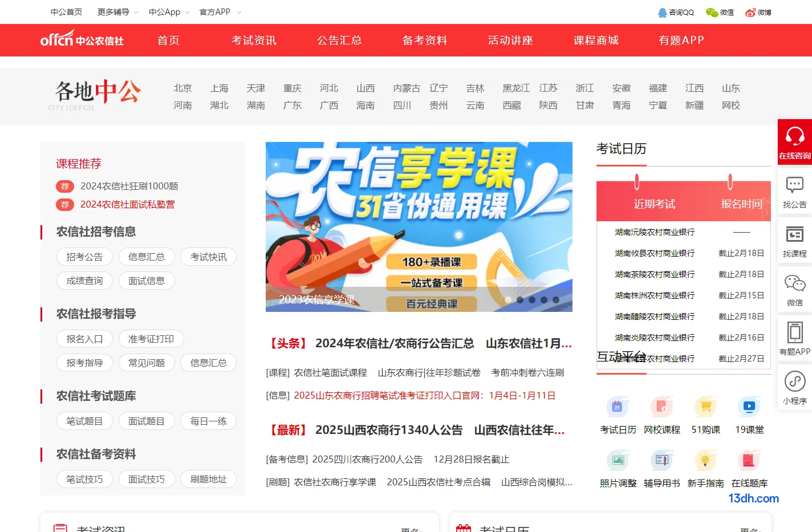Open 2025山西农商行1340人公告 headline
Viewport: 812px width, 532px height.
[389, 430]
